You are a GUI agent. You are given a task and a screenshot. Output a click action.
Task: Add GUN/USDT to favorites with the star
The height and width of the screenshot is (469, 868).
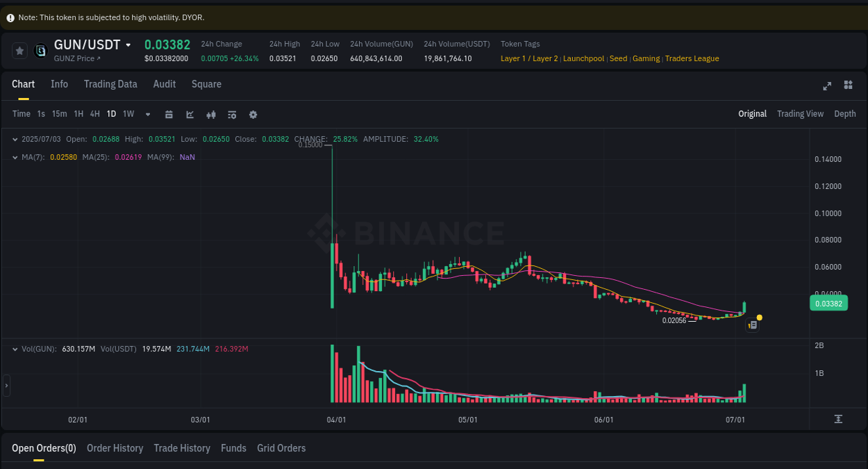click(19, 50)
